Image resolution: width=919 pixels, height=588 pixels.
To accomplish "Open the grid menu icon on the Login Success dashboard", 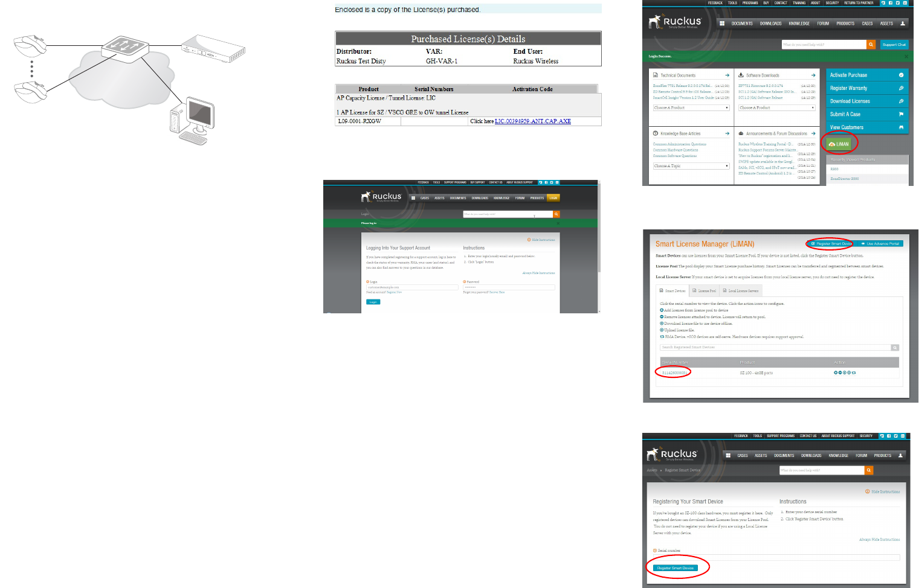I will point(722,24).
